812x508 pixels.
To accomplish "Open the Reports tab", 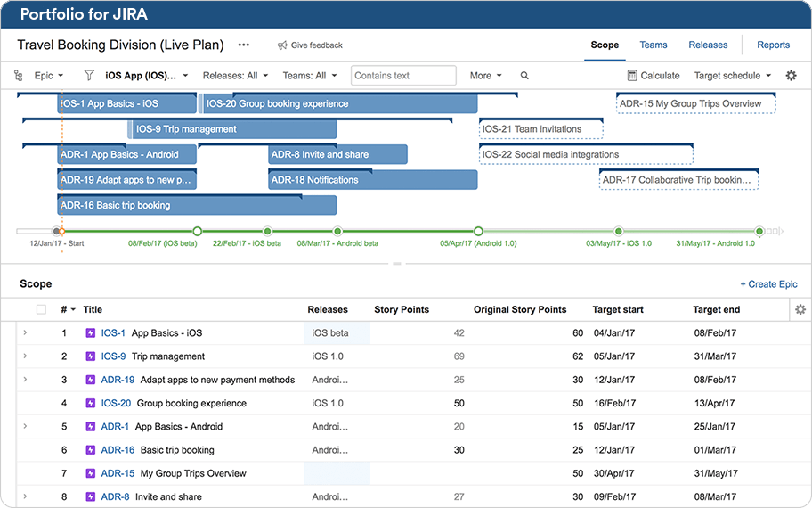I will [x=773, y=45].
